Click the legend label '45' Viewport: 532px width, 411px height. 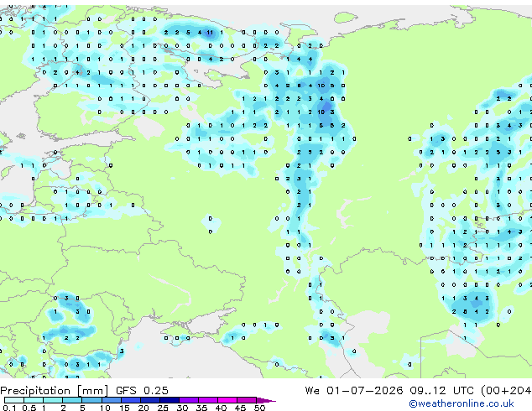coord(240,408)
